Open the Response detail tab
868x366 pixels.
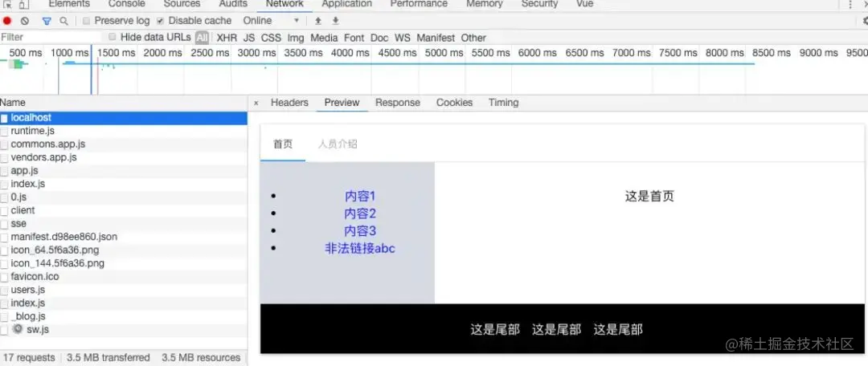398,102
